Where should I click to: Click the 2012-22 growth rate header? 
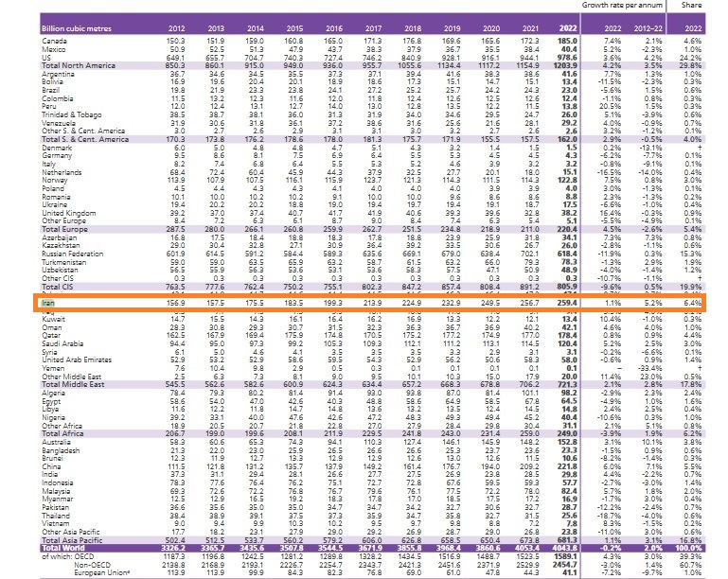[653, 29]
